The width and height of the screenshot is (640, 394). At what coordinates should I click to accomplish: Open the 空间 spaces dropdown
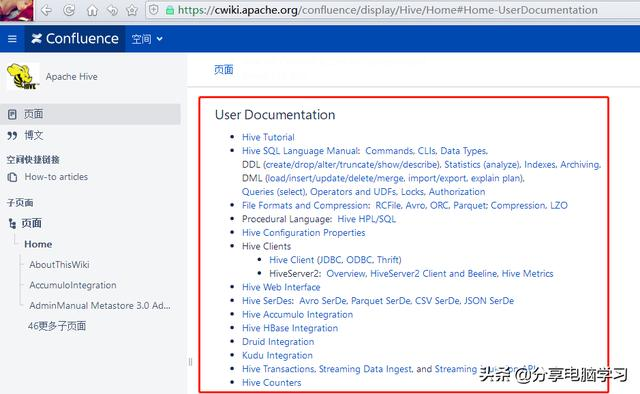pyautogui.click(x=147, y=39)
